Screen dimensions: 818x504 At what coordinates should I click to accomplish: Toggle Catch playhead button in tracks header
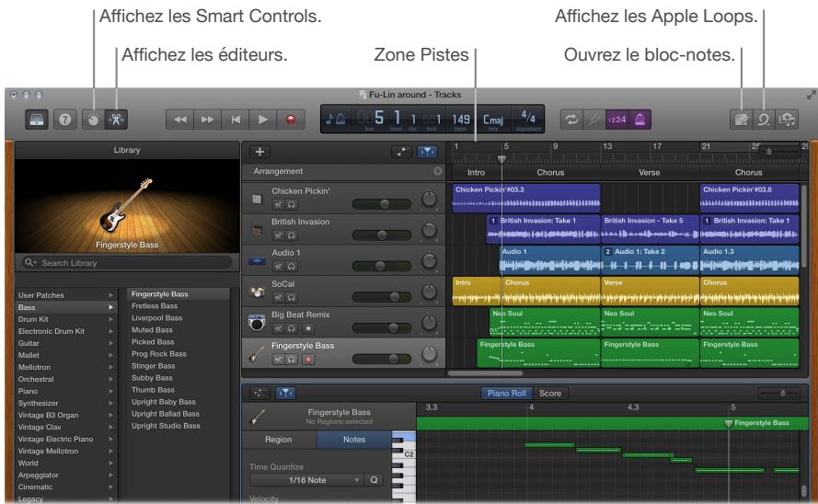pyautogui.click(x=427, y=152)
